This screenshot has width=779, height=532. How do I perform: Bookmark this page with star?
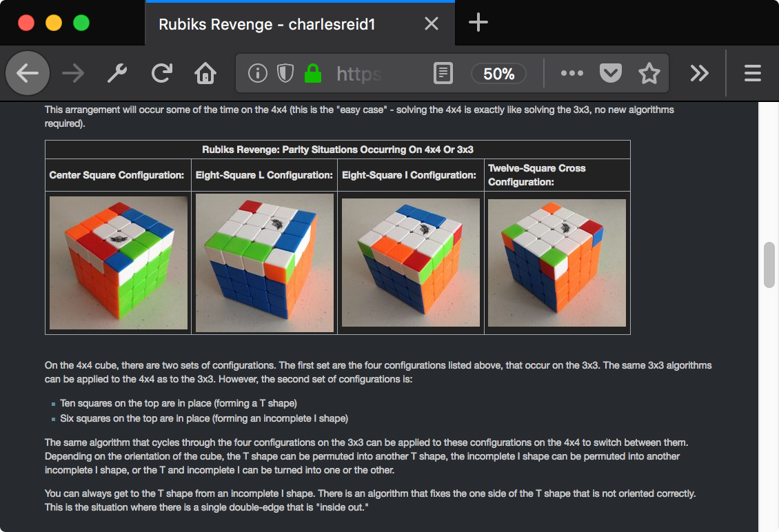tap(649, 74)
